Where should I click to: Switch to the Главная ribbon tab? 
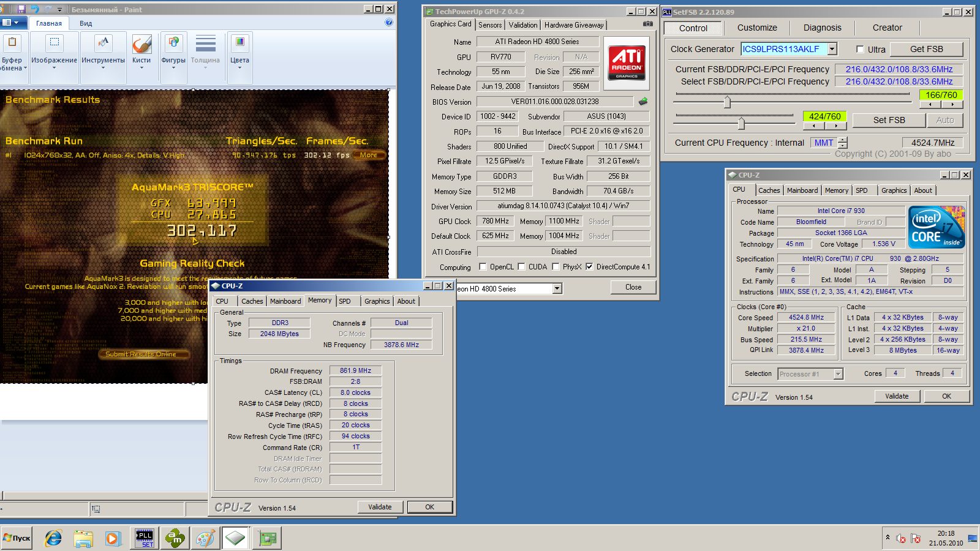[49, 23]
